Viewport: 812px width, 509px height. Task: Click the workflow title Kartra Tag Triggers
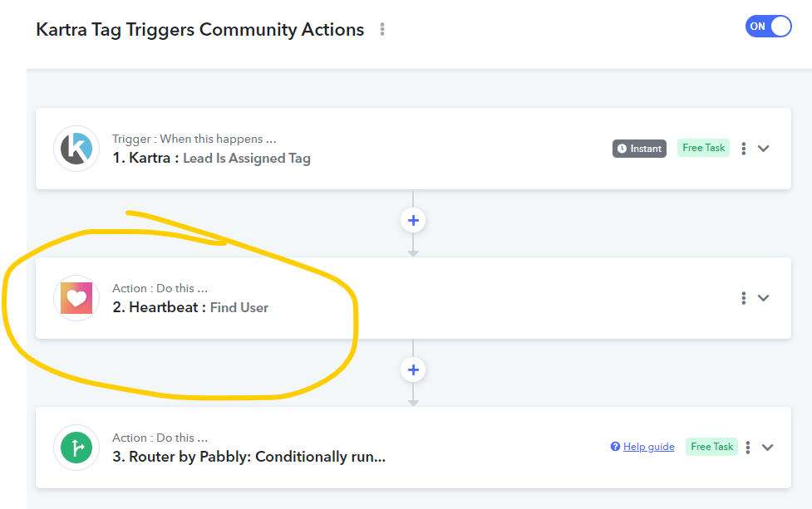[x=200, y=30]
